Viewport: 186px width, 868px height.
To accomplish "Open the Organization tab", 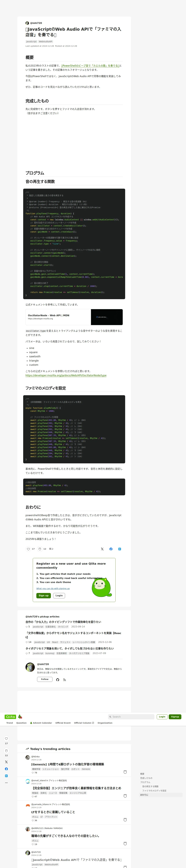I will point(105,723).
